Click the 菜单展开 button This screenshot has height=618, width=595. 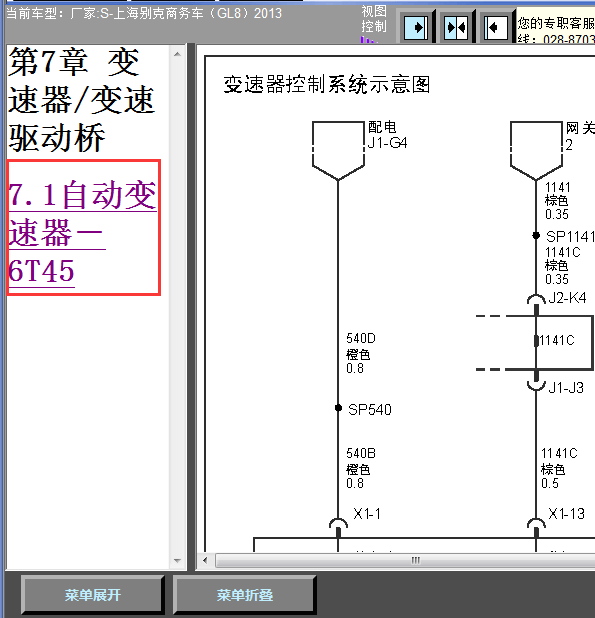93,595
